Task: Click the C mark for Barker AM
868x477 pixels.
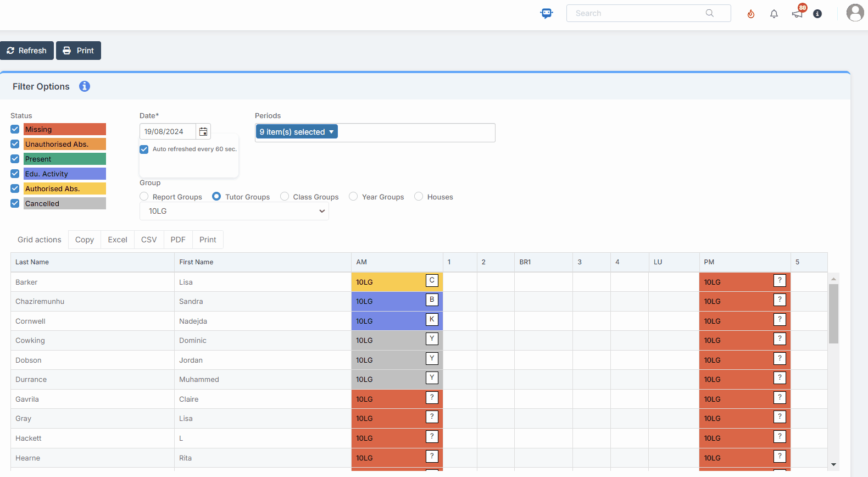Action: 432,280
